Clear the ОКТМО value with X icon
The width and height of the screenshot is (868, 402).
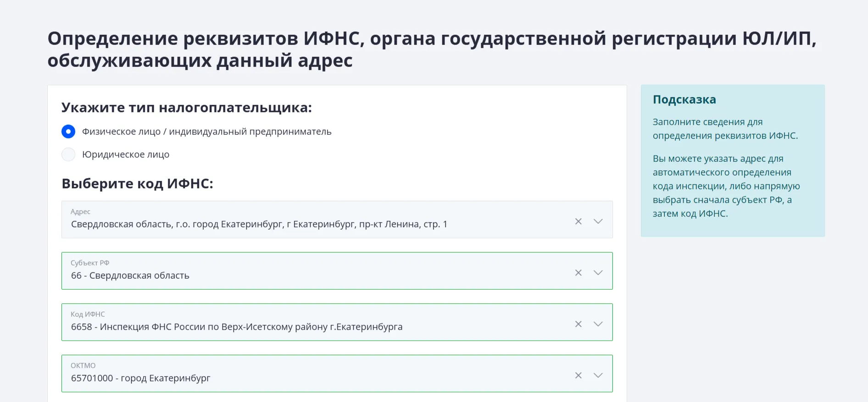pyautogui.click(x=578, y=375)
